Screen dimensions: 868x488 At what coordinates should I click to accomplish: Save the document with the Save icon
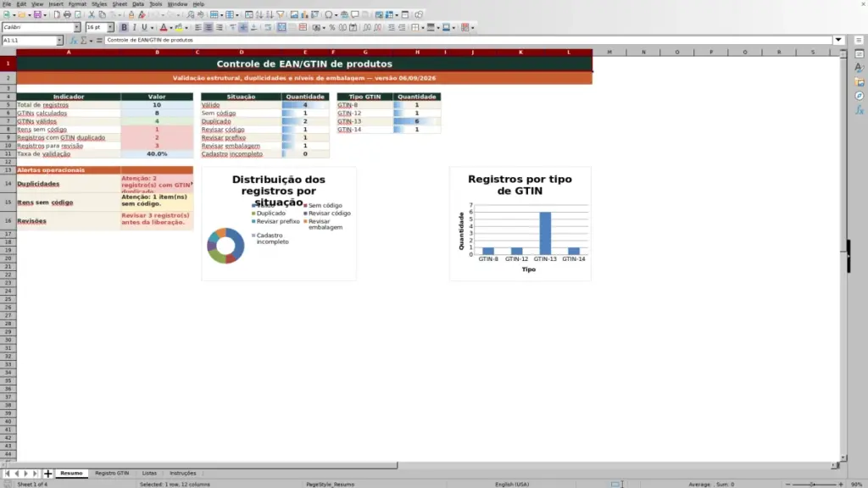tap(37, 15)
